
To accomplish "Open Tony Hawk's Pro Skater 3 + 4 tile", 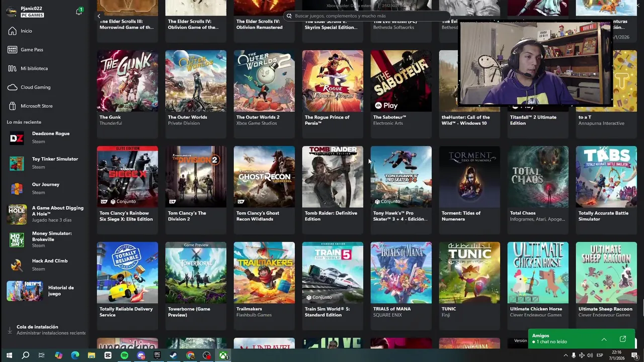I will point(401,190).
